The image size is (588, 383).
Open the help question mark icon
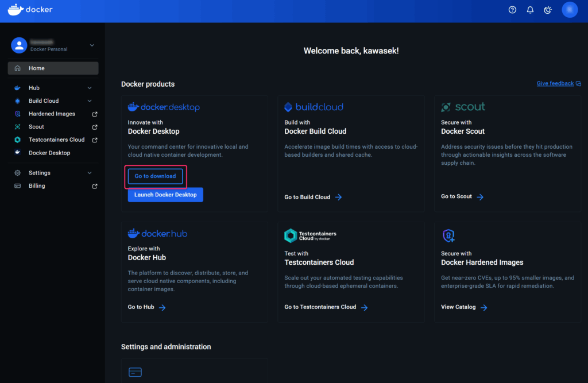(512, 10)
